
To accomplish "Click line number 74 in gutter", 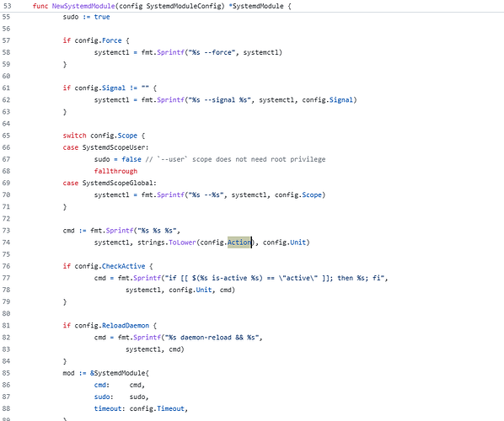I will [x=6, y=242].
